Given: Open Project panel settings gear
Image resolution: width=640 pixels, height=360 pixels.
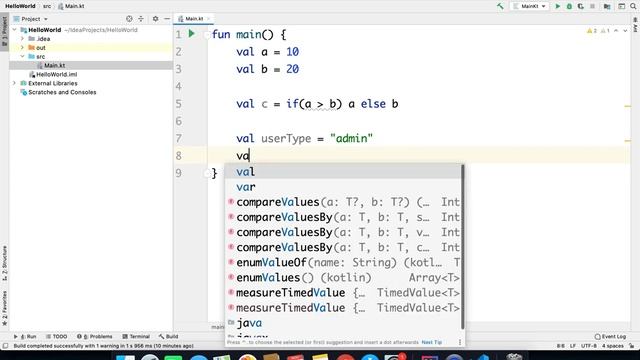Looking at the screenshot, I should 156,19.
